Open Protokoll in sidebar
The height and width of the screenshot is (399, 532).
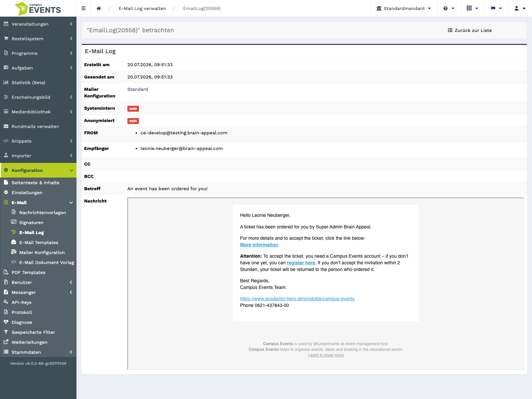22,312
